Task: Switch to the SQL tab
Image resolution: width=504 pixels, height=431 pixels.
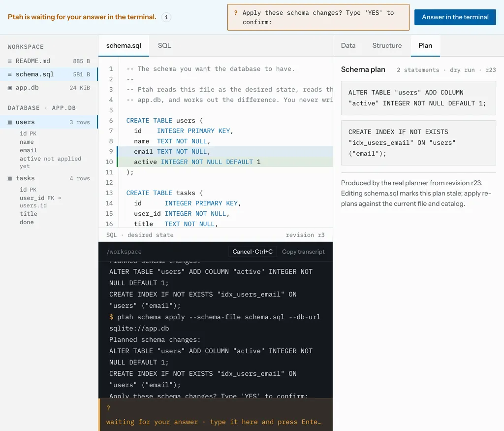Action: point(164,46)
